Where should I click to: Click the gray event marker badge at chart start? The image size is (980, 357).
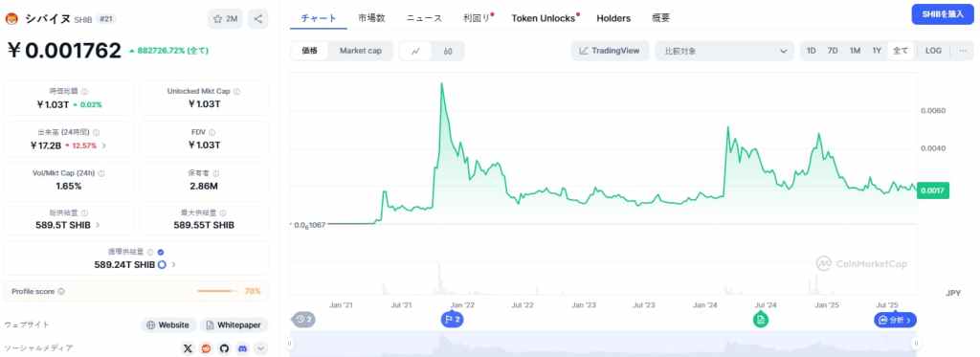pyautogui.click(x=303, y=320)
